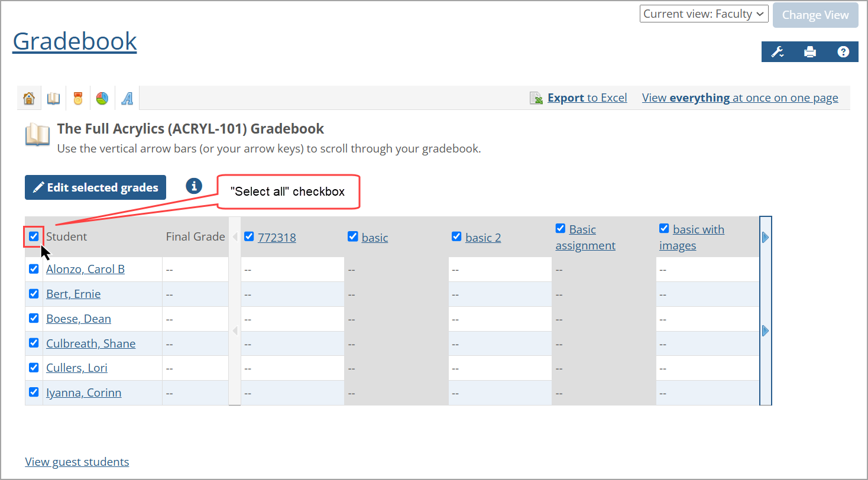Viewport: 868px width, 480px height.
Task: Switch to the home icon tab
Action: coord(29,98)
